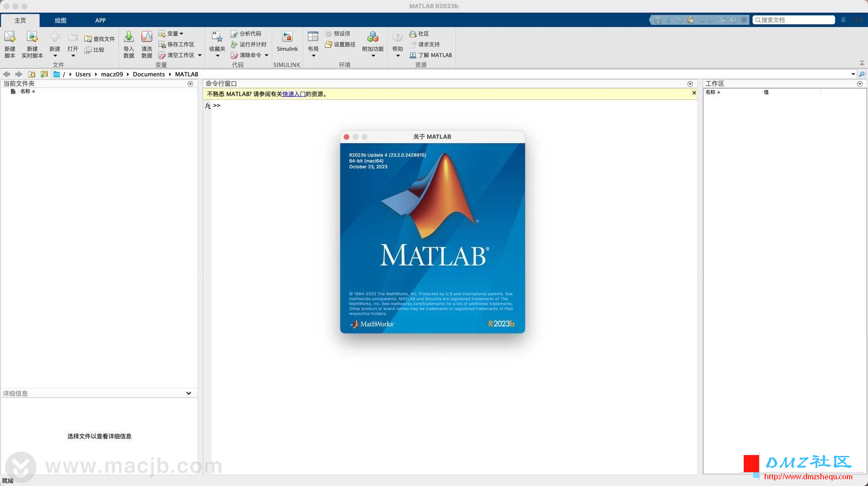Click the notification bell icon
The width and height of the screenshot is (868, 486).
click(x=843, y=20)
